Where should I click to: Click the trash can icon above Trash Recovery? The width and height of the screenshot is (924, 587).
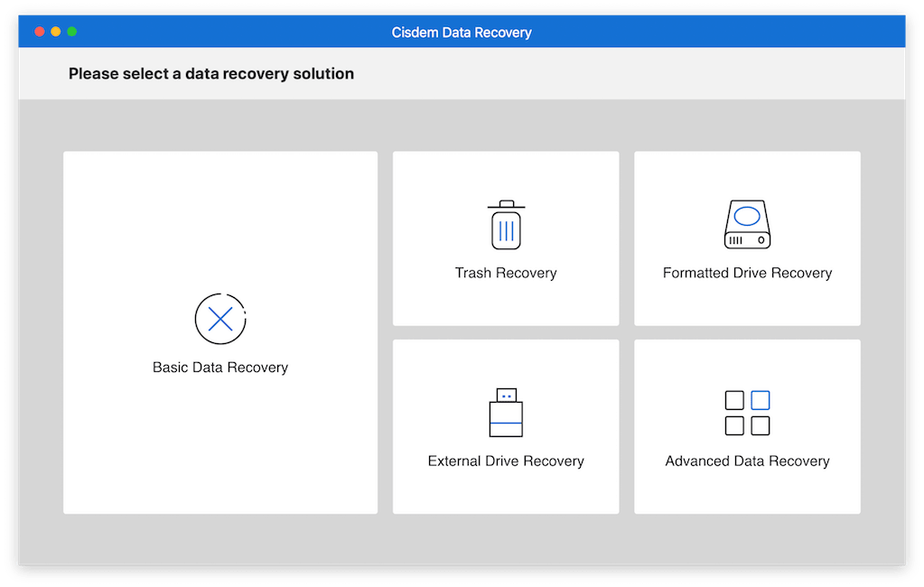point(506,224)
